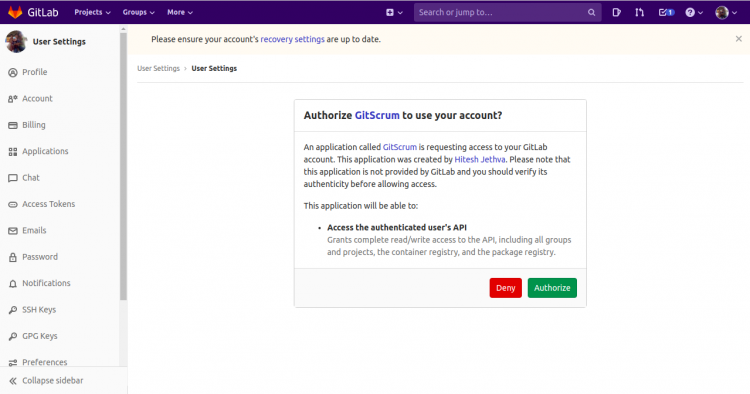Image resolution: width=750 pixels, height=394 pixels.
Task: Open the Password settings
Action: [40, 257]
